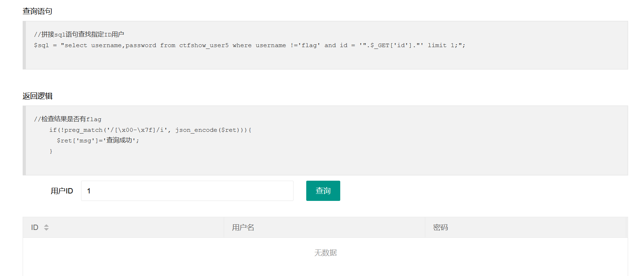Sort ID column descending with down arrow
Image resolution: width=644 pixels, height=276 pixels.
click(46, 229)
